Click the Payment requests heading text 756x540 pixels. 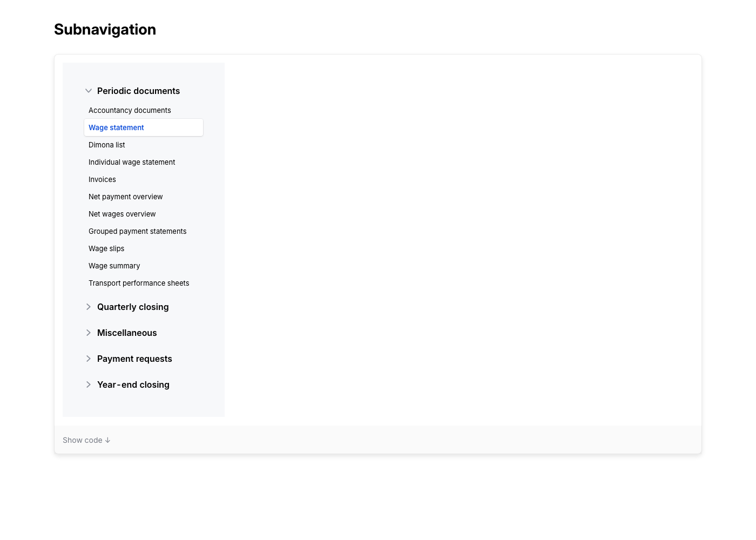[134, 359]
